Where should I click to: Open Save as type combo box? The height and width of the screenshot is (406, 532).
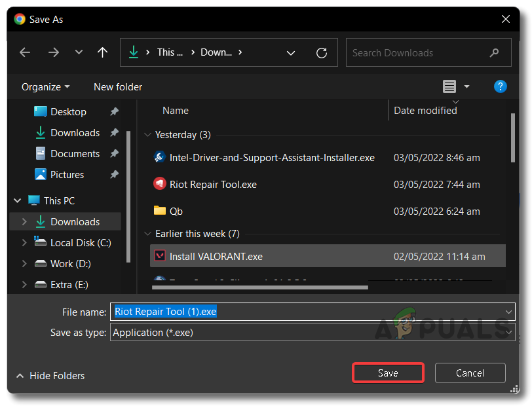(x=313, y=333)
